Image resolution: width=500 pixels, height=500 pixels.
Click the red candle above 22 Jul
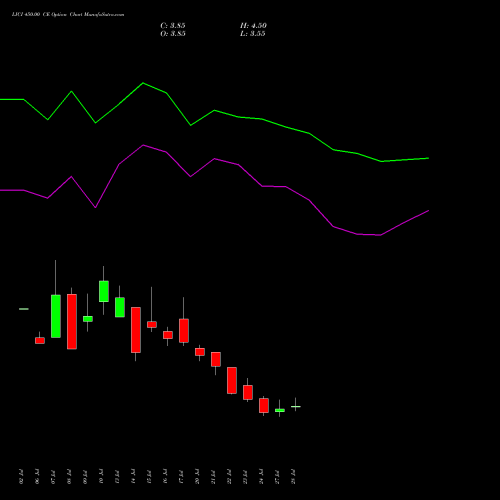pyautogui.click(x=232, y=380)
